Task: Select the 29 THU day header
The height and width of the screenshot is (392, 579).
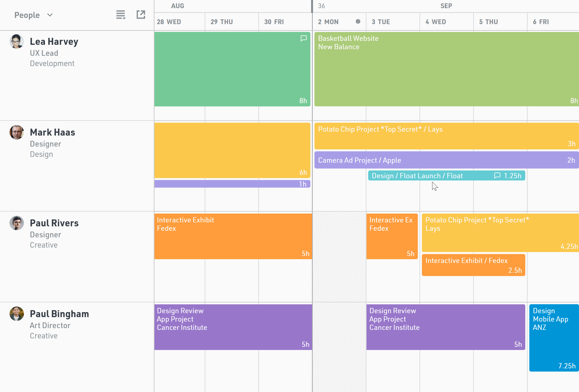Action: pyautogui.click(x=222, y=22)
